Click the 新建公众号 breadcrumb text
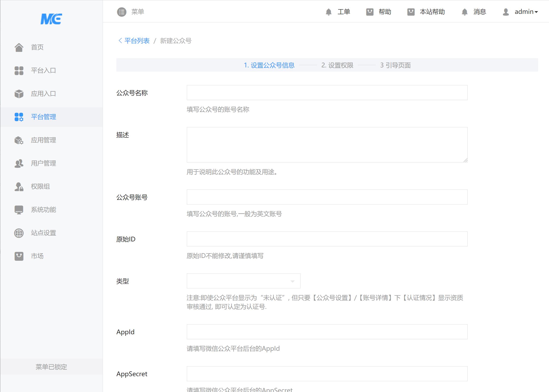Image resolution: width=549 pixels, height=392 pixels. pyautogui.click(x=176, y=41)
